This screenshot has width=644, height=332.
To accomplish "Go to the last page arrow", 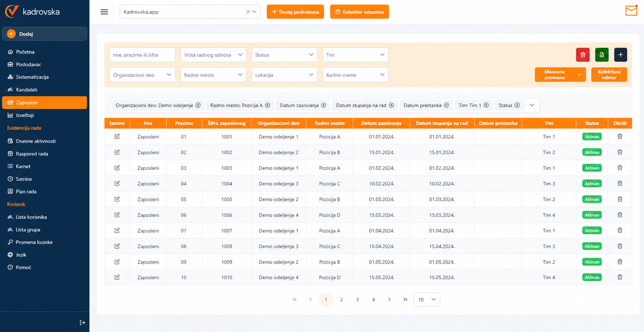I will pyautogui.click(x=405, y=300).
